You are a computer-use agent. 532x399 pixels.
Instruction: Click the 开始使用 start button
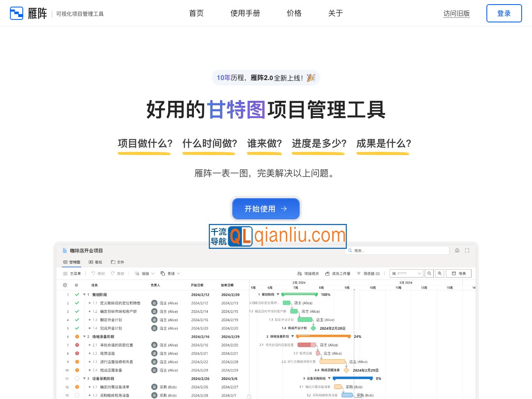[x=266, y=209]
